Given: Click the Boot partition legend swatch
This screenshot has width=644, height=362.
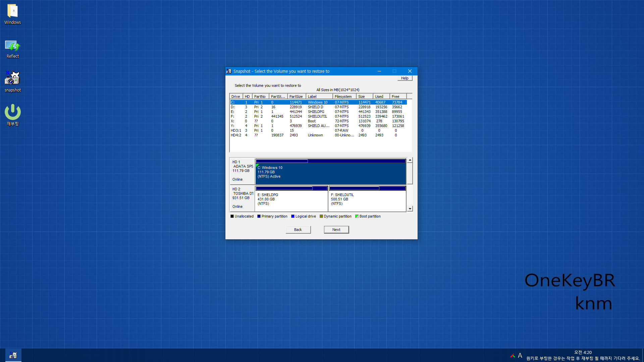Looking at the screenshot, I should (x=357, y=217).
